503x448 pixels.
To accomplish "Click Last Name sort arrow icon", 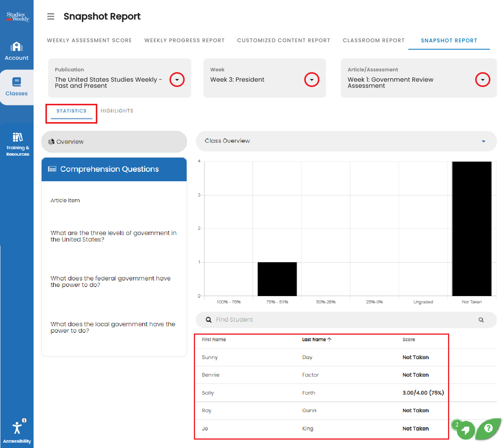I will (x=329, y=339).
